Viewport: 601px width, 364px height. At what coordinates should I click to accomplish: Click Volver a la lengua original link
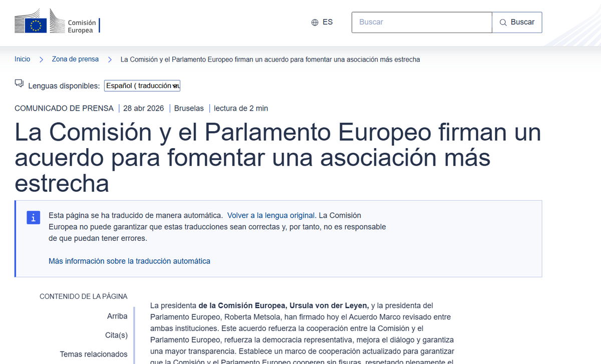pos(271,215)
